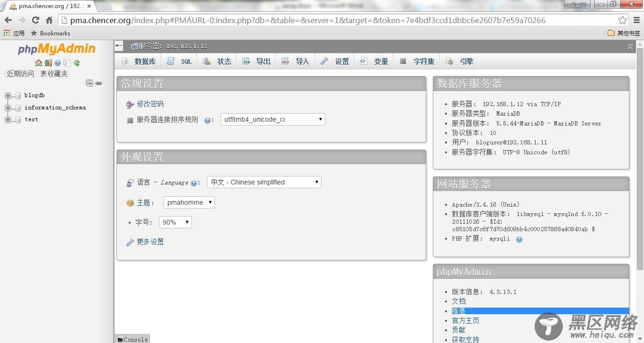Click the MySQL documentation page icon
644x343 pixels.
(67, 63)
